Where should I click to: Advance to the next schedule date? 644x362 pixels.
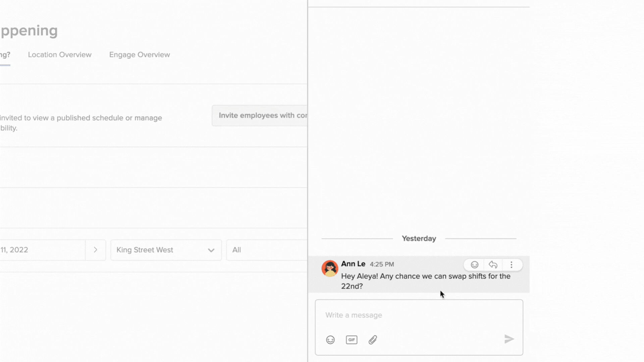click(x=96, y=250)
